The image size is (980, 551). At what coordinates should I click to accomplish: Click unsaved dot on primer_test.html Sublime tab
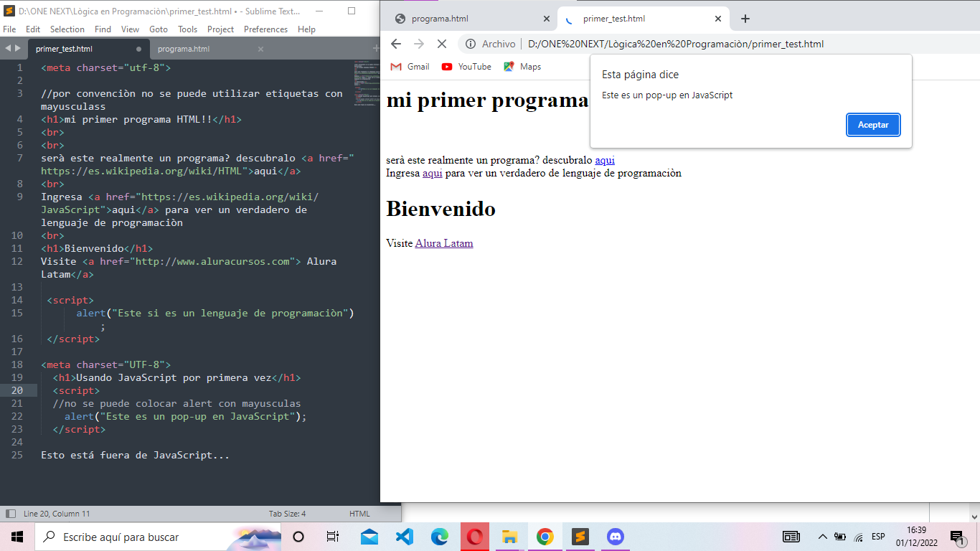point(138,49)
